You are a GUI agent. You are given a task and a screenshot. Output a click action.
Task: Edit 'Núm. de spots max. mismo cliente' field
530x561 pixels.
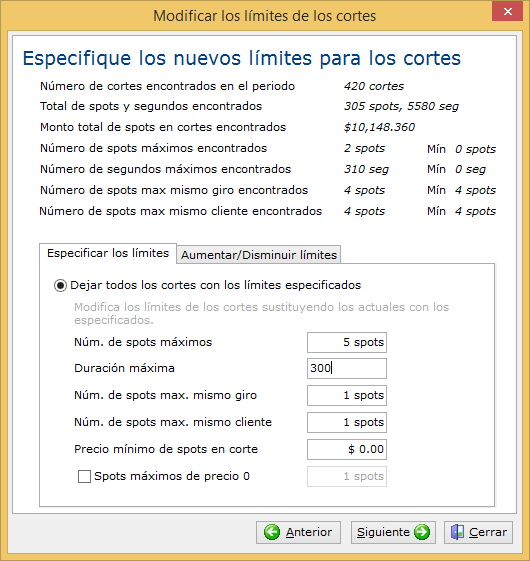click(x=347, y=422)
